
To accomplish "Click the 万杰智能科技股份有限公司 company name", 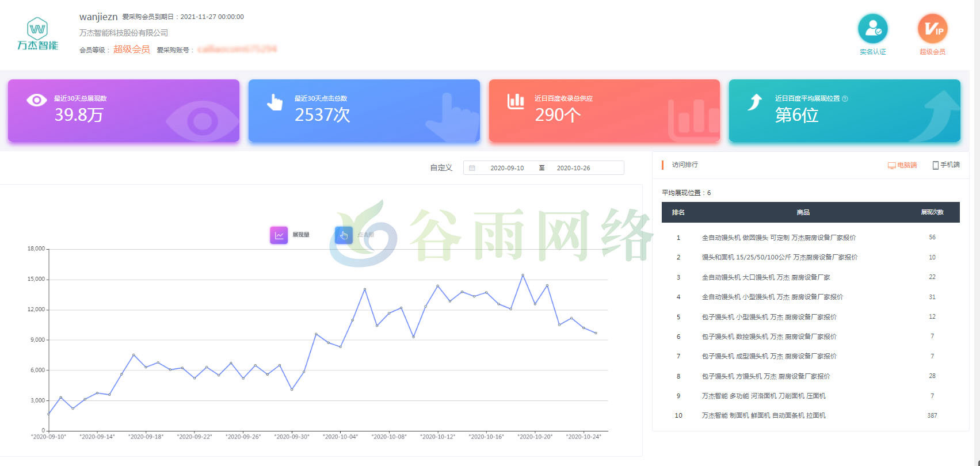I will tap(124, 33).
